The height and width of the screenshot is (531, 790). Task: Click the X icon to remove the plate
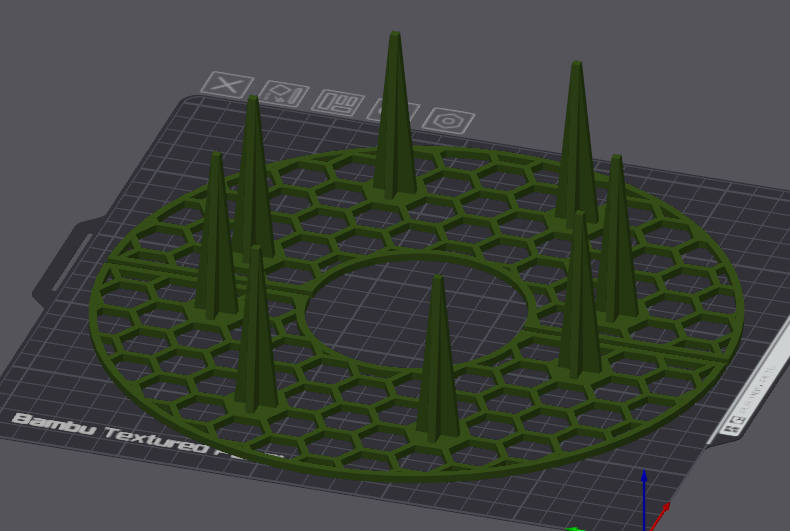coord(227,85)
